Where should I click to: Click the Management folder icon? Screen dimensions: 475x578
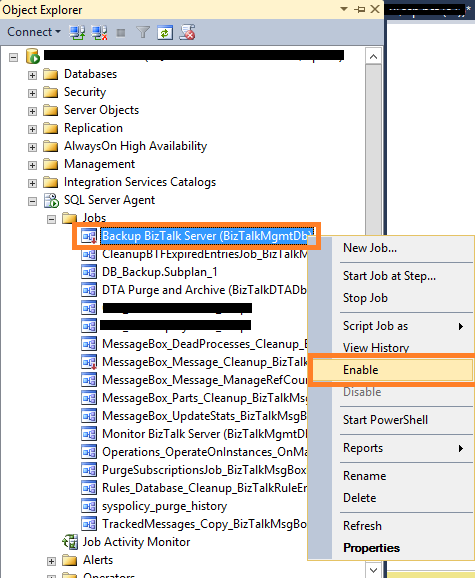[x=50, y=164]
